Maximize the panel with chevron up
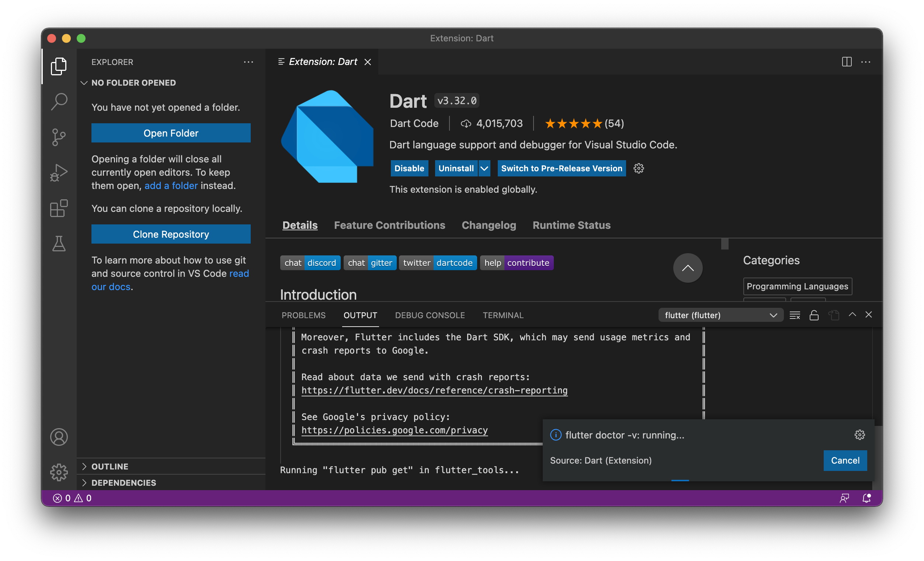Viewport: 924px width, 561px height. pyautogui.click(x=852, y=315)
